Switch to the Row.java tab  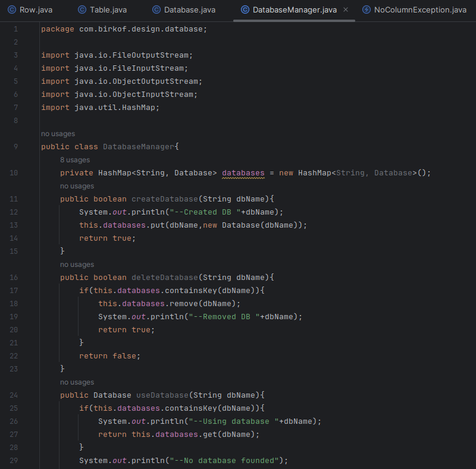tap(30, 10)
